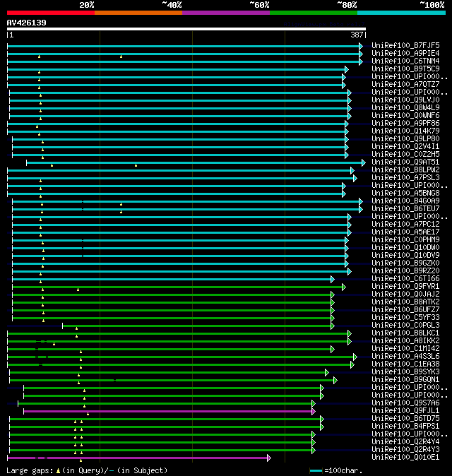The image size is (452, 476).
Task: Select the UniRef100_B9SYK3 label
Action: (405, 372)
